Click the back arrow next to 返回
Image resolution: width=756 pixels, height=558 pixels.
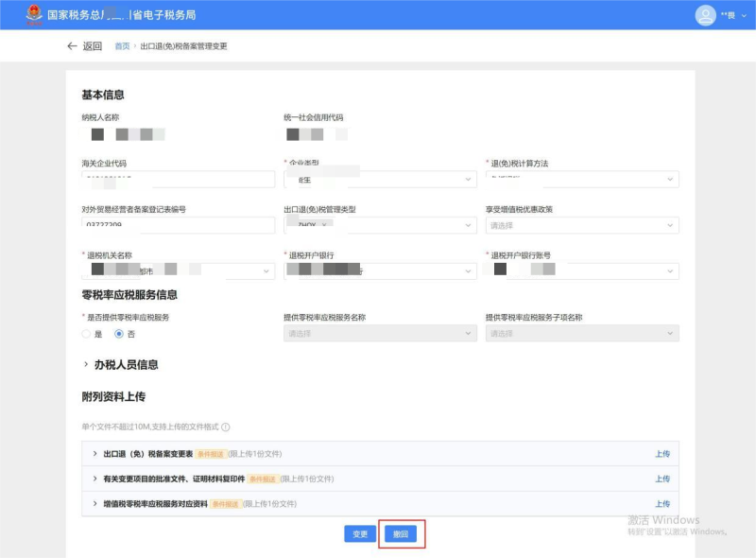click(x=72, y=46)
